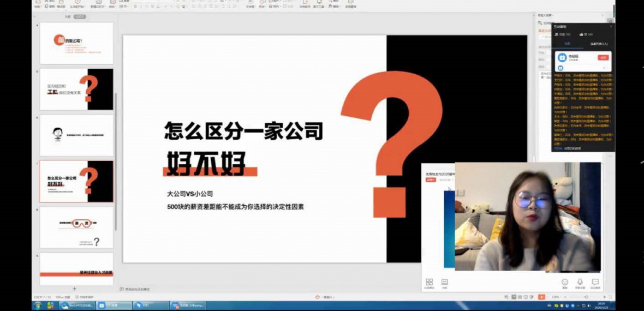644x311 pixels.
Task: Select the Slides tab in slide panel
Action: [x=80, y=17]
